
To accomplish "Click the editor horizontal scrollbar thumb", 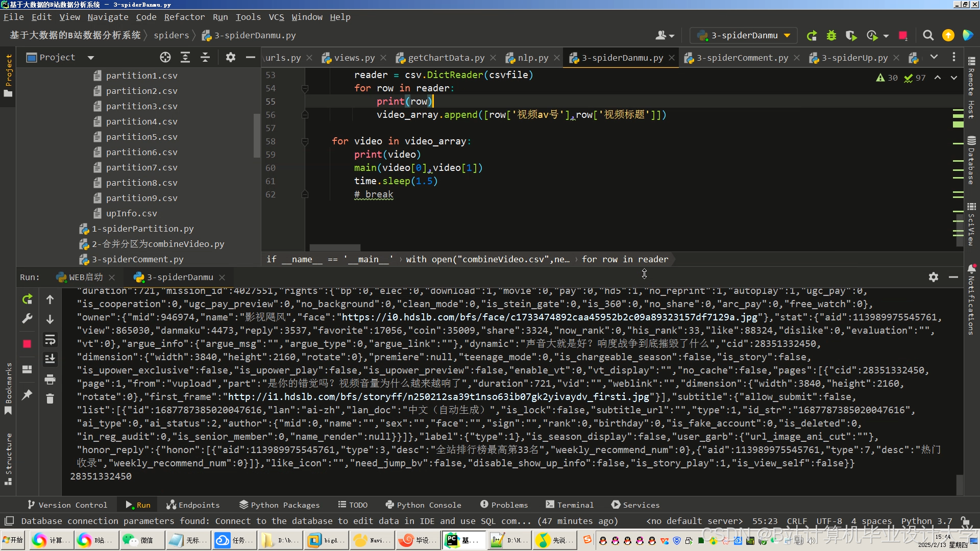I will [335, 247].
